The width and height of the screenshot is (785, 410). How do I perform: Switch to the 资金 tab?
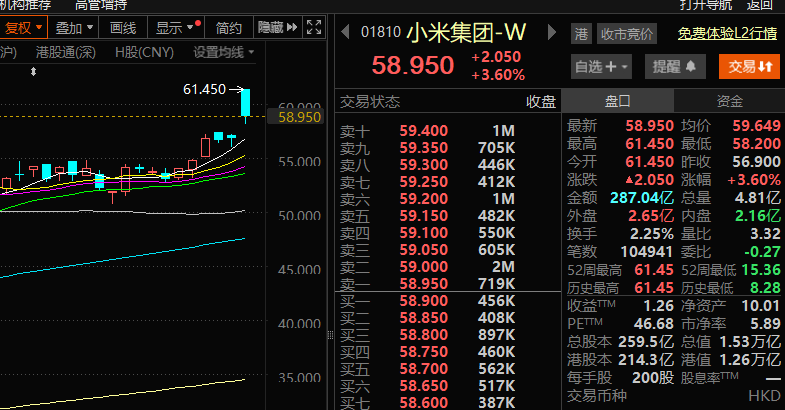coord(729,101)
